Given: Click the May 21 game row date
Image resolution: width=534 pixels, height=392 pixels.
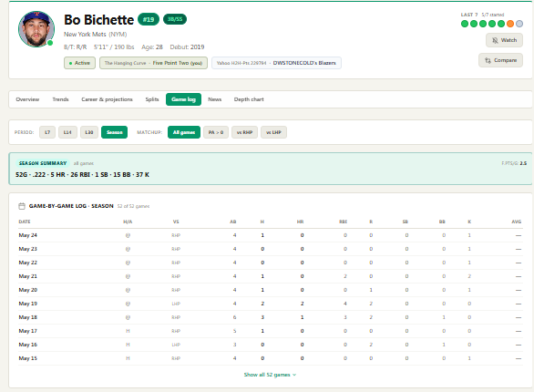Looking at the screenshot, I should tap(28, 276).
